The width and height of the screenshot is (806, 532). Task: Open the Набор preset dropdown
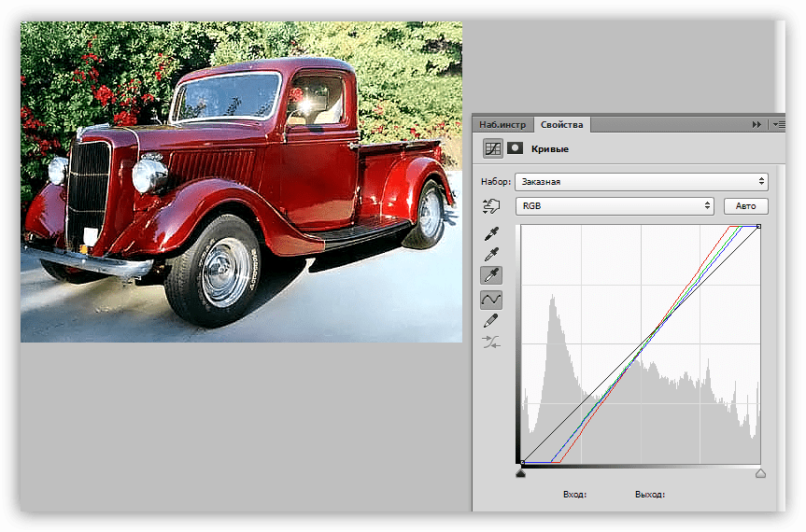point(640,182)
